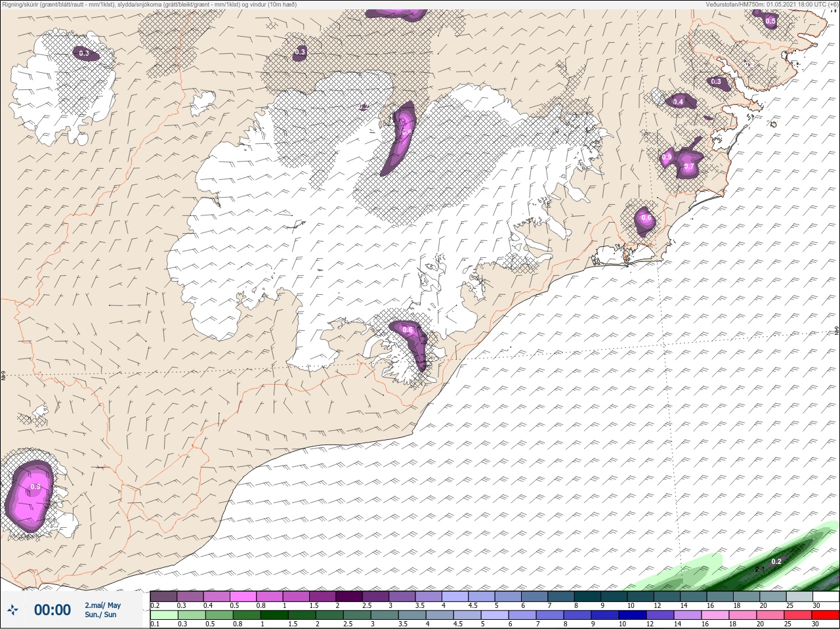The image size is (840, 629).
Task: Click the four-pointed star icon beside the time
Action: click(x=12, y=610)
